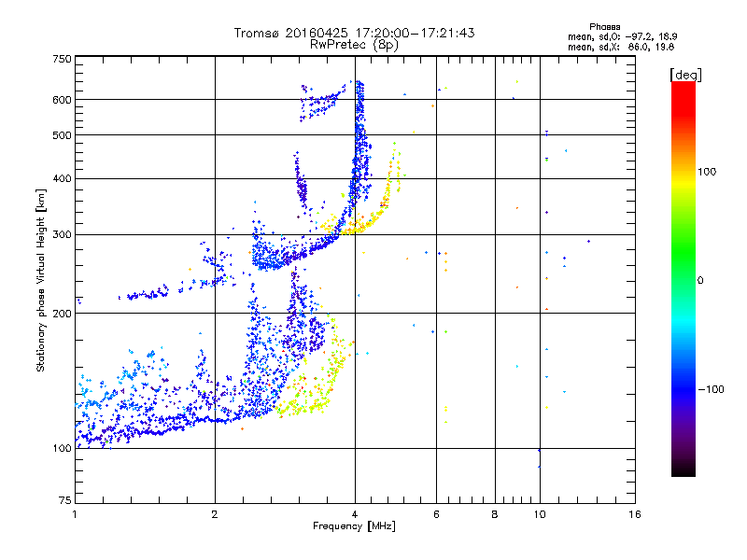Click the colorbar '0' tick label
This screenshot has width=747, height=560.
point(700,281)
